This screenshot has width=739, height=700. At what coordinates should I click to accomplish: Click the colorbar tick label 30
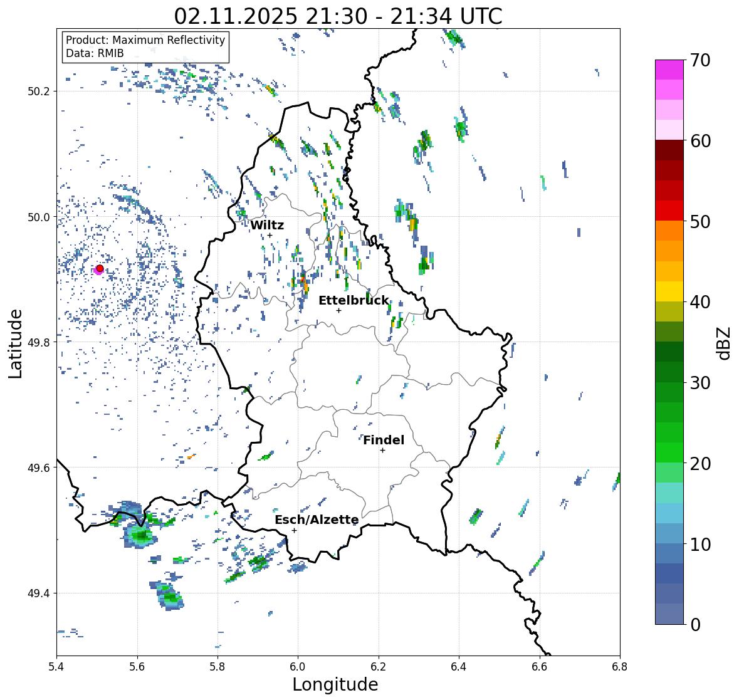click(x=700, y=382)
